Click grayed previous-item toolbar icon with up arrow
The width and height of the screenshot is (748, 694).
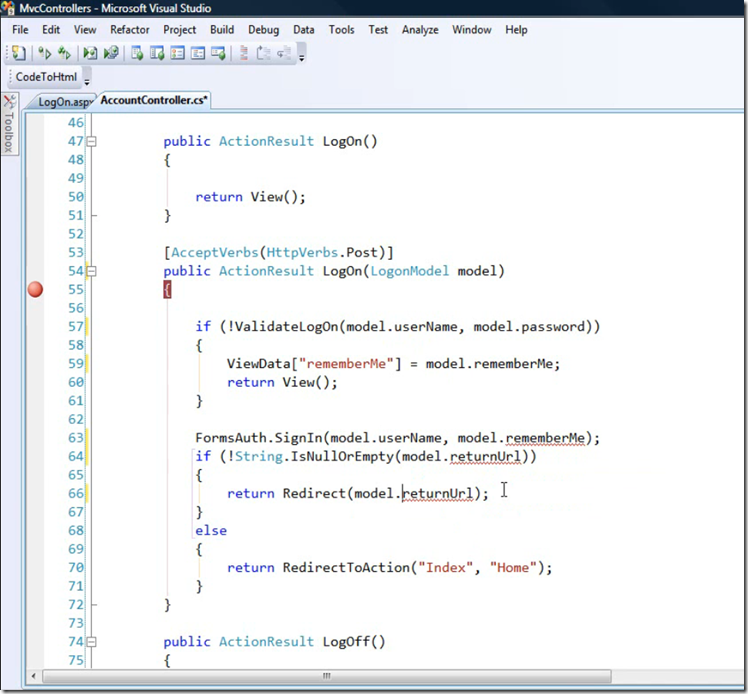tap(263, 53)
